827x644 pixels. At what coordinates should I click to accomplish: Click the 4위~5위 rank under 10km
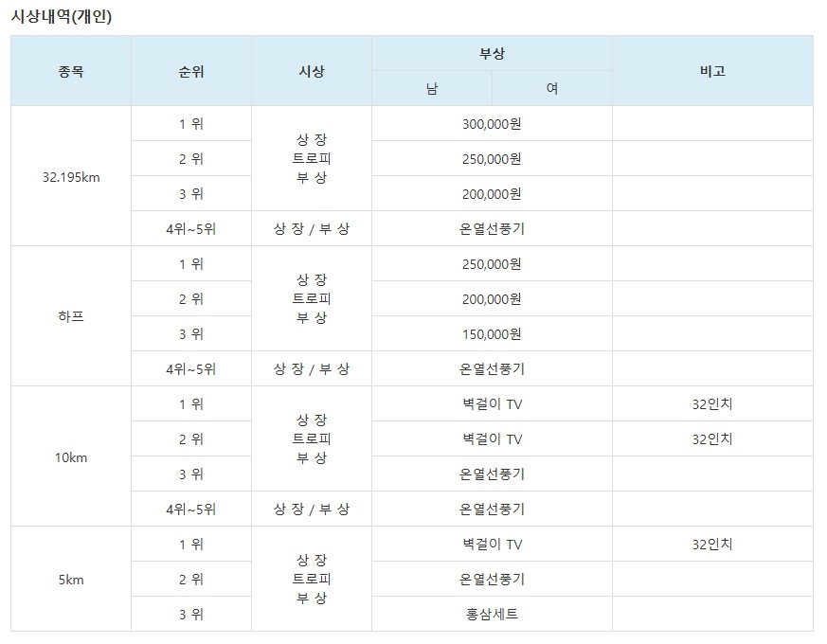pyautogui.click(x=191, y=509)
